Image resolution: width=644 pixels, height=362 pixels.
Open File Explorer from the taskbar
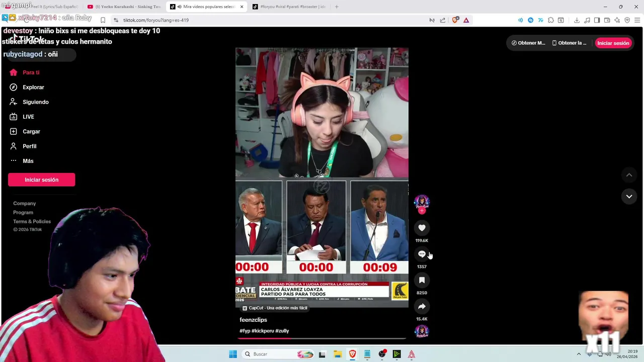(x=337, y=354)
